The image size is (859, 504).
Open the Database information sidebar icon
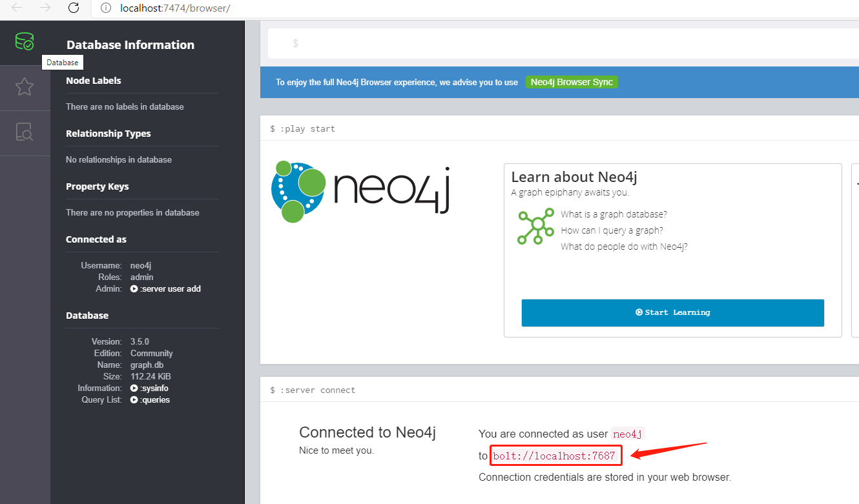point(25,41)
